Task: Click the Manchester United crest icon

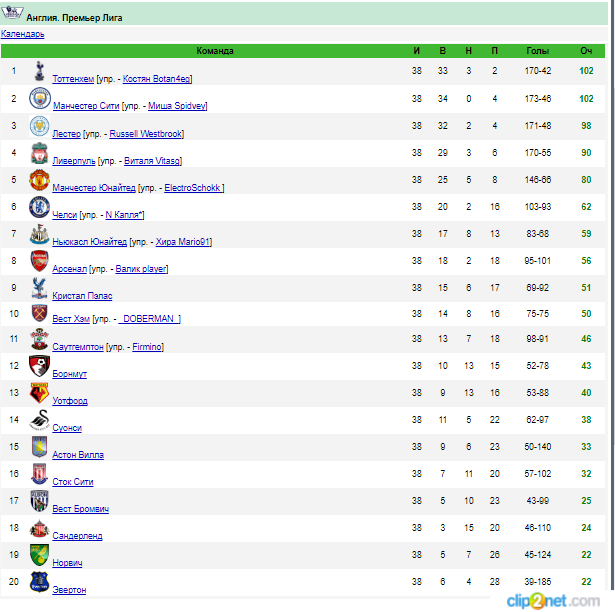Action: point(40,180)
